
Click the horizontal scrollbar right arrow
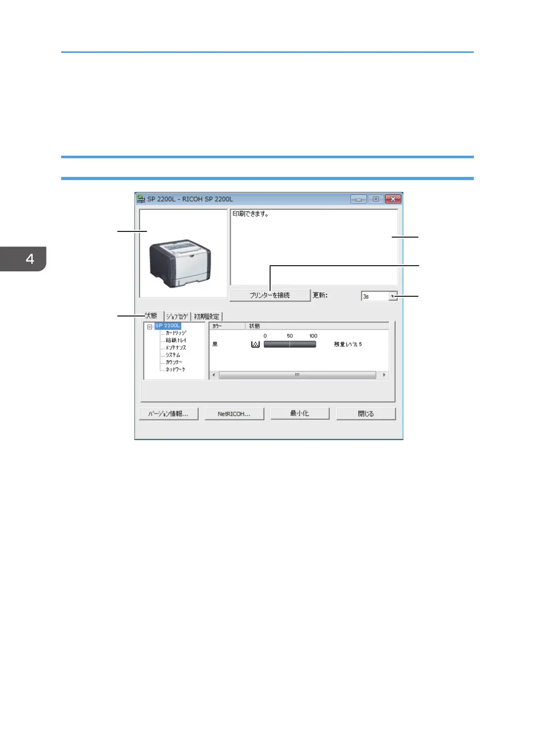384,375
